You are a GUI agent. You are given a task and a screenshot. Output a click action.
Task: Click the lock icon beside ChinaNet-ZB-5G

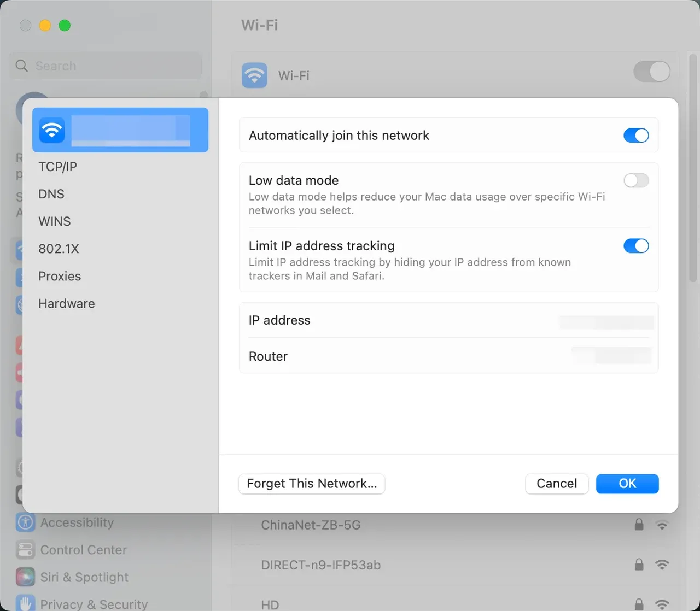click(639, 525)
